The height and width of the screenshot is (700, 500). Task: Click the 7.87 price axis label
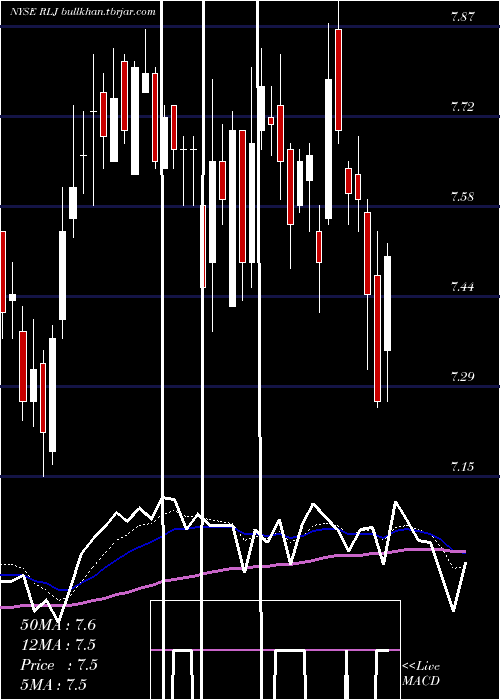[x=462, y=17]
